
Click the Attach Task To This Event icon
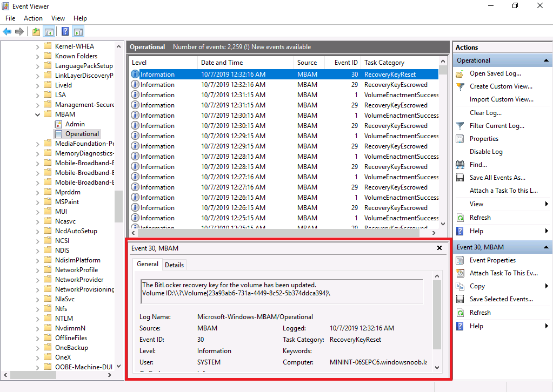tap(460, 273)
